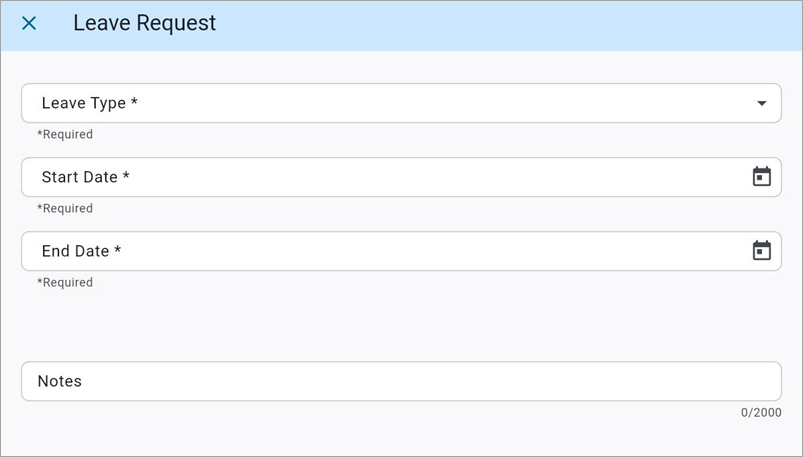The width and height of the screenshot is (803, 457).
Task: Select the "Leave Type *" label text
Action: (89, 103)
